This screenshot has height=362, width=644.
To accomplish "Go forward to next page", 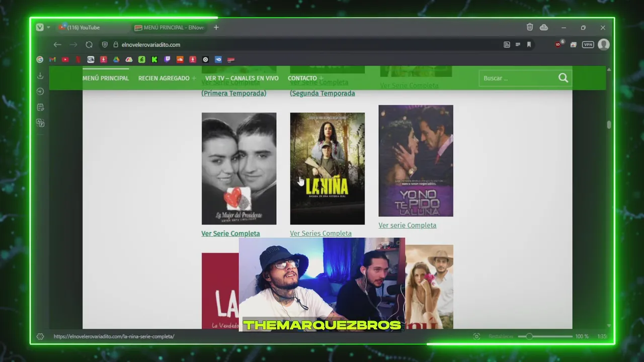I will 73,45.
